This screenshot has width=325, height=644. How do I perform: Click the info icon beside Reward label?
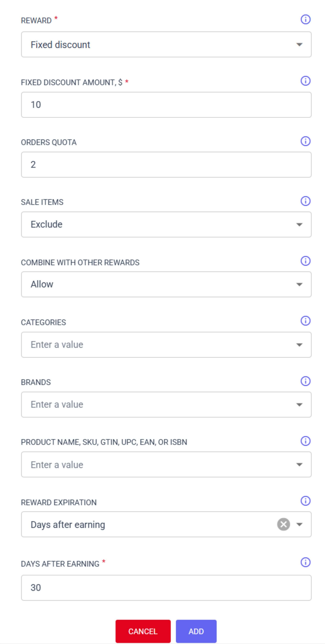[x=305, y=19]
